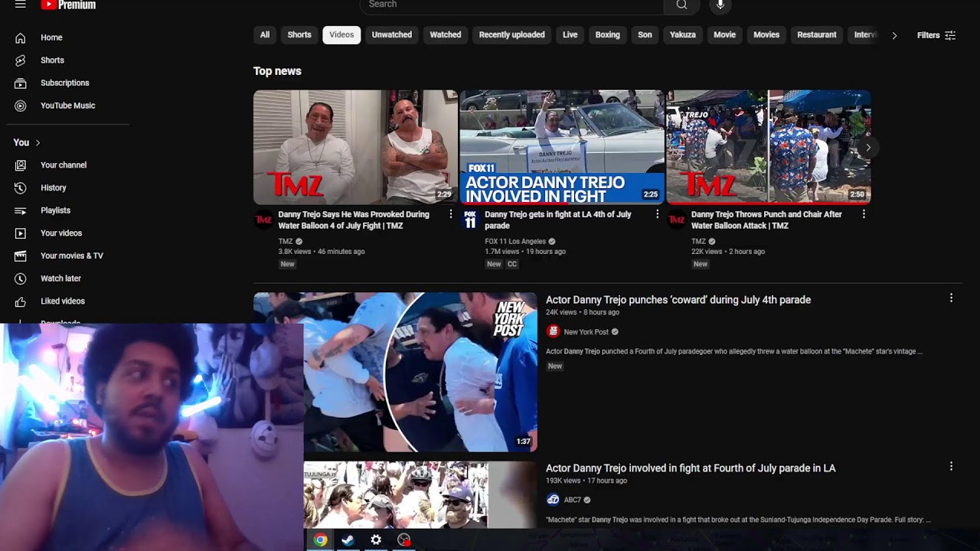Start voice search with microphone
This screenshot has width=980, height=551.
[720, 5]
